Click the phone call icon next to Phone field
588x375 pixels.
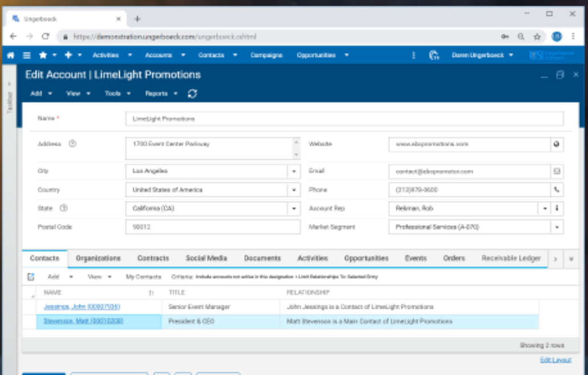[x=557, y=190]
